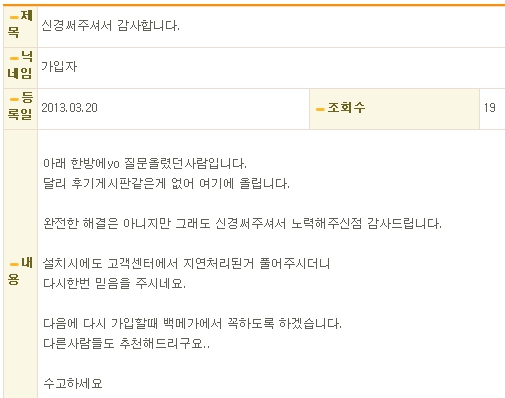Screen dimensions: 505x398
Task: Click the line 달리 후기게시판같은게 없어
Action: point(166,183)
